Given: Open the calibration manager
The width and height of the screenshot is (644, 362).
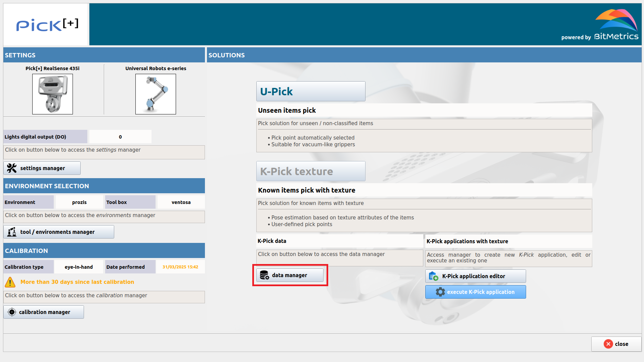Looking at the screenshot, I should (44, 312).
